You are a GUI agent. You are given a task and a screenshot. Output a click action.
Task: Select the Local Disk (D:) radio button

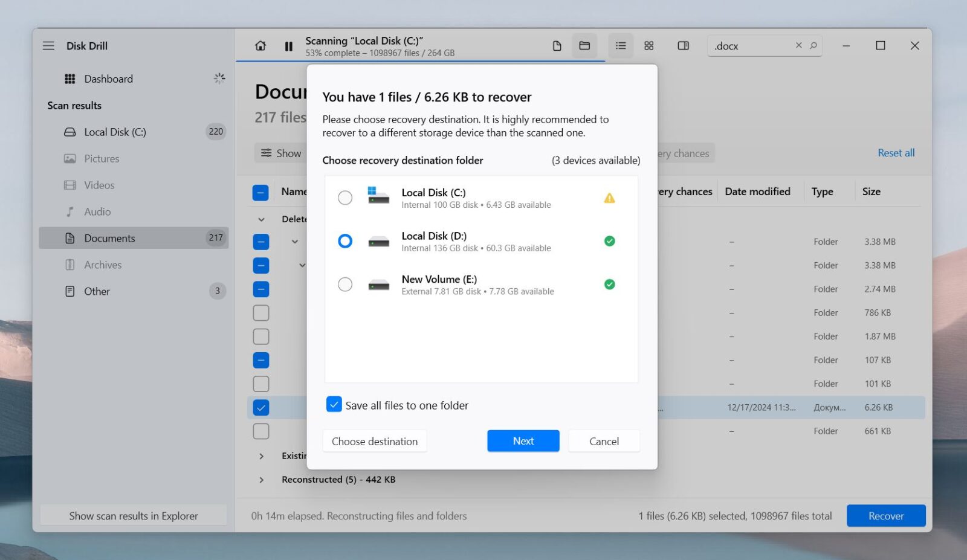point(345,241)
